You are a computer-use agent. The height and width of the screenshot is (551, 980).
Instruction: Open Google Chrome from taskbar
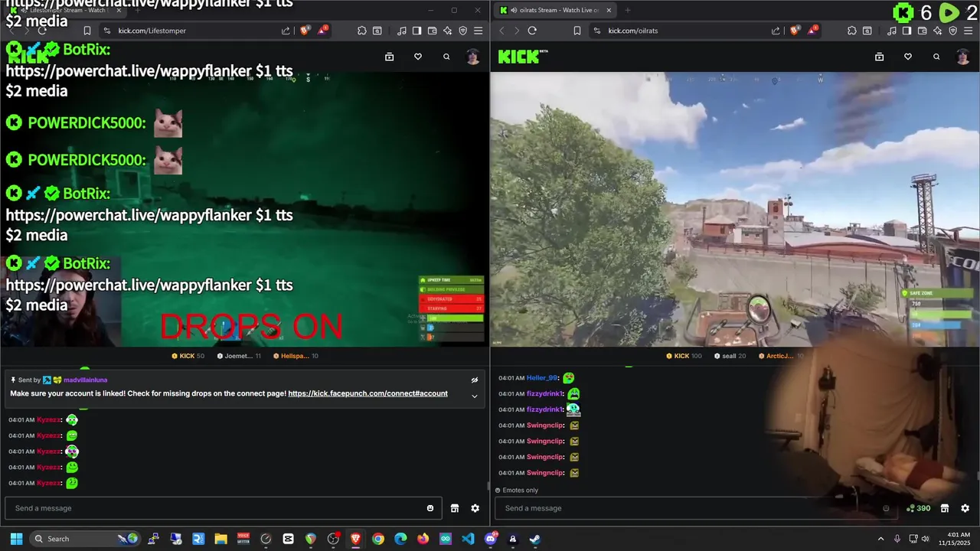378,539
